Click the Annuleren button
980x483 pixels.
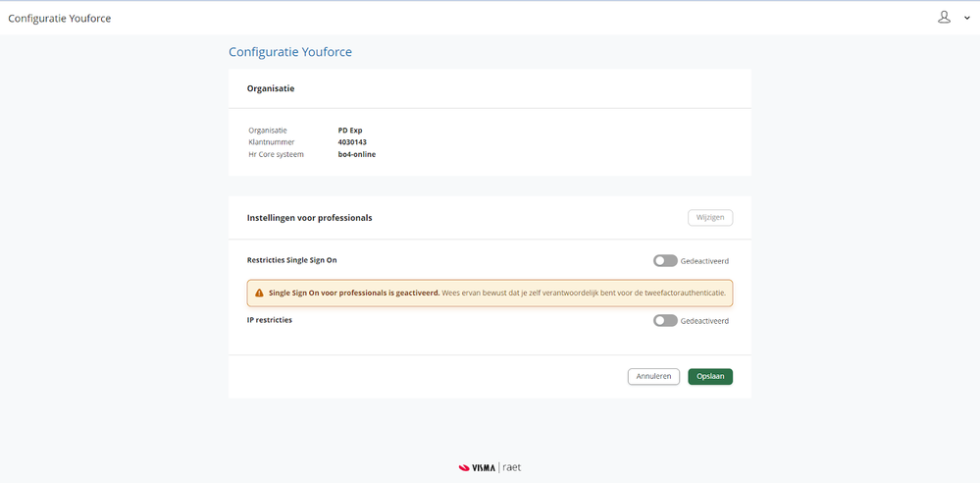[653, 376]
